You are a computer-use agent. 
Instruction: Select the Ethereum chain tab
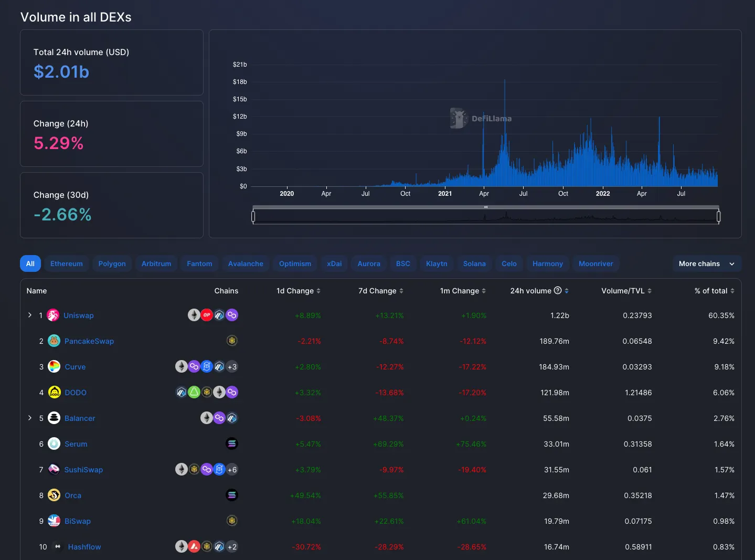coord(67,264)
